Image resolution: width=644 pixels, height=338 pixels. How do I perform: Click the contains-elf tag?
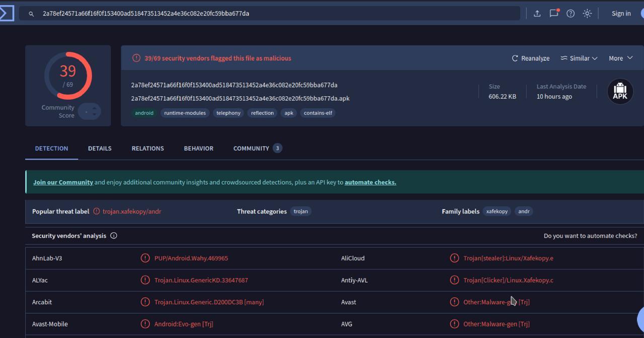318,113
